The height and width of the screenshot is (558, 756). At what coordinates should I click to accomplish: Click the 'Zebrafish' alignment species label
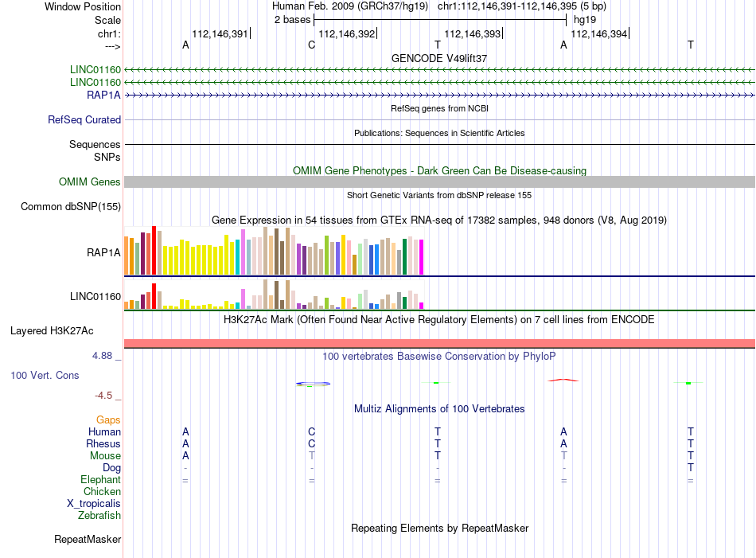99,516
